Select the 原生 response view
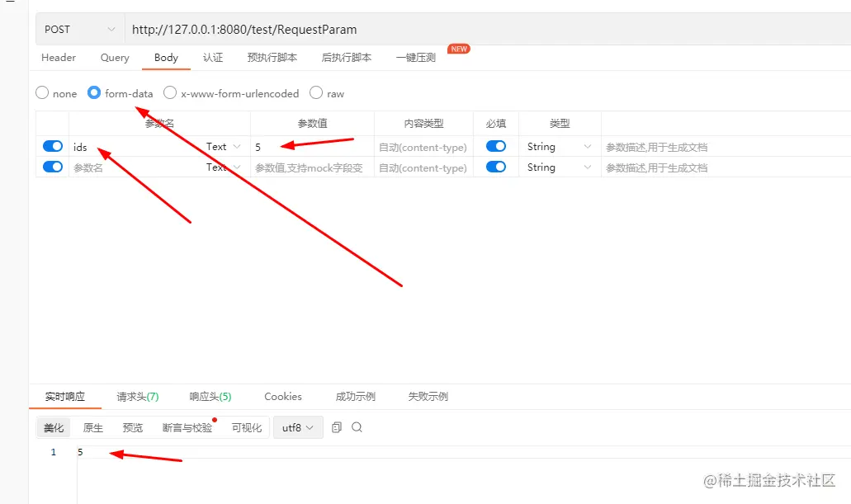Image resolution: width=851 pixels, height=504 pixels. pyautogui.click(x=92, y=427)
